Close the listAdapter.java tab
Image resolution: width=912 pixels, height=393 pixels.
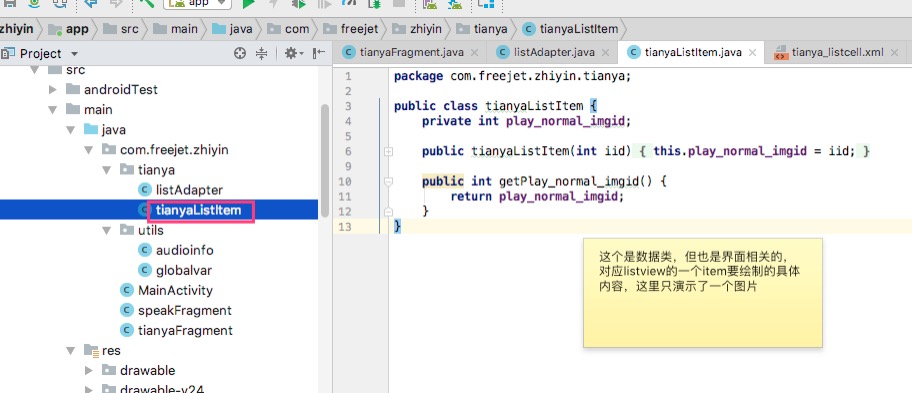(x=605, y=53)
